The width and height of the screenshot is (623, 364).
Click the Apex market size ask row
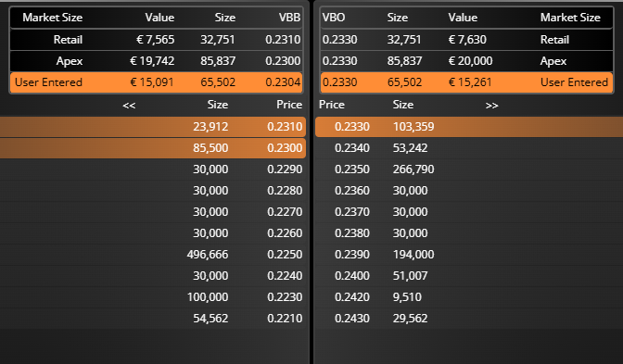coord(466,61)
